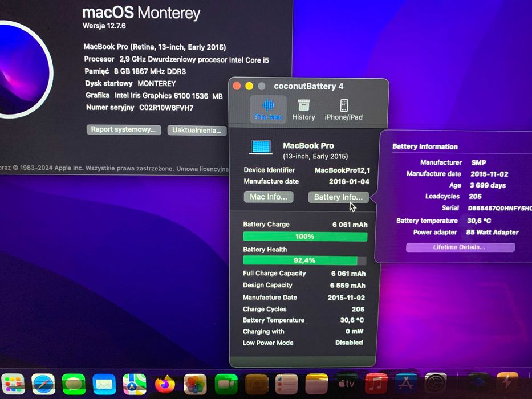Viewport: 532px width, 399px height.
Task: Click Battery Temperature value in main window
Action: point(352,320)
